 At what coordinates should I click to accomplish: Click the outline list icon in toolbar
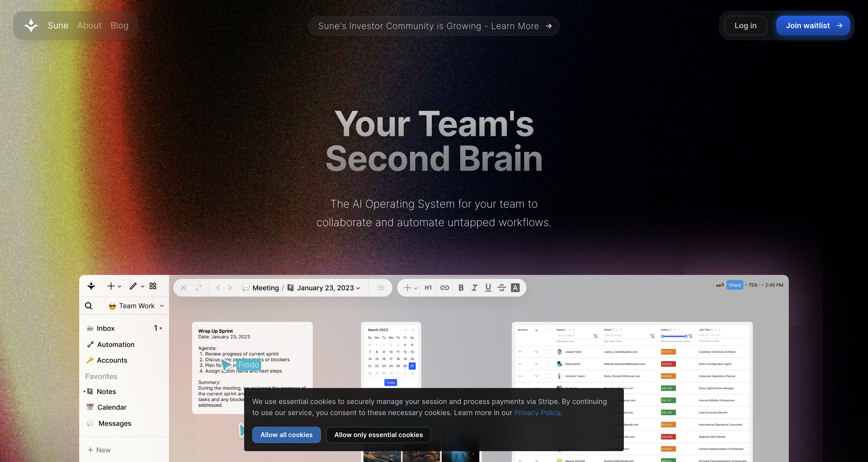pos(381,288)
